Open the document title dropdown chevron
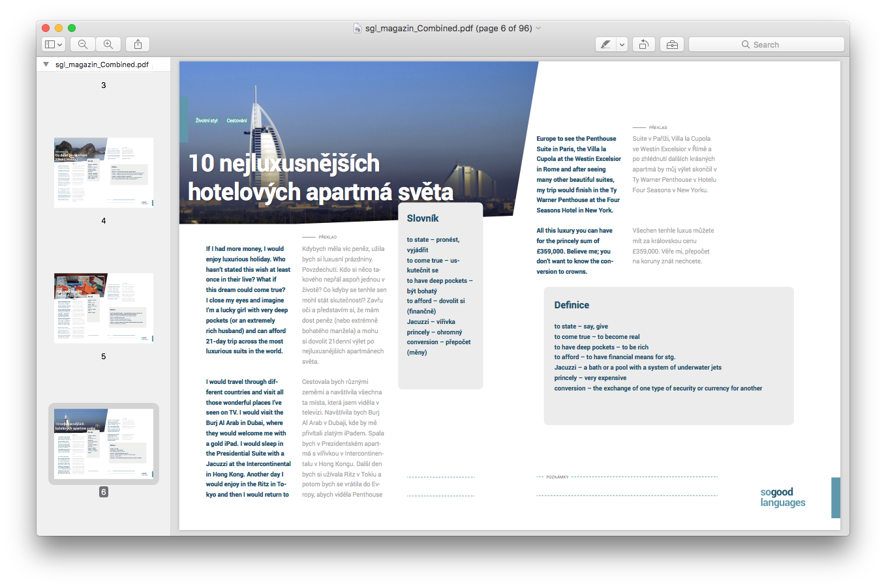 (538, 28)
